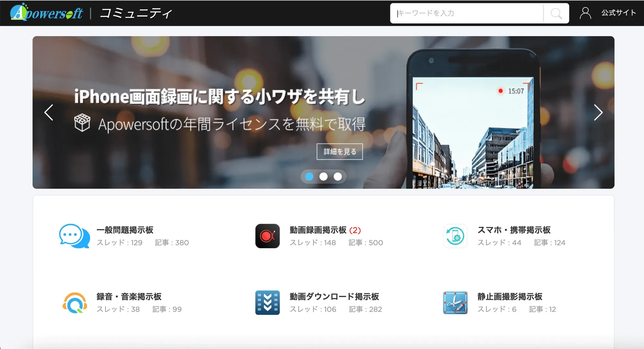This screenshot has height=349, width=644.
Task: Click banner headline iPhone画面録画に関する小ワザを共有し
Action: coord(220,97)
